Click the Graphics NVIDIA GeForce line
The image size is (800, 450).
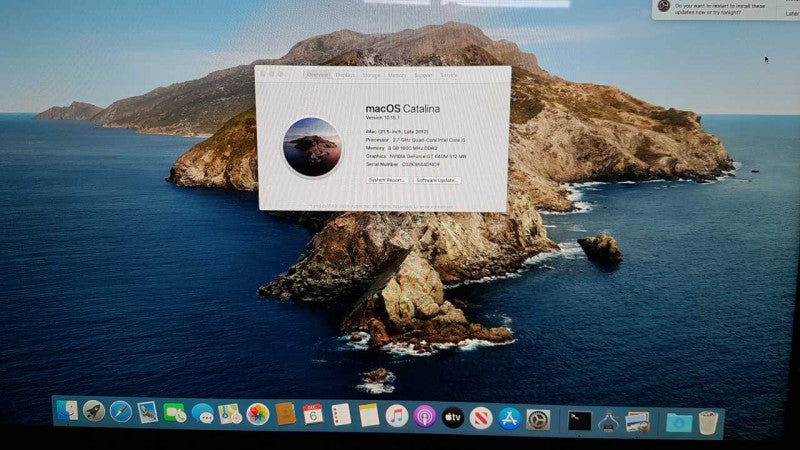click(x=416, y=156)
